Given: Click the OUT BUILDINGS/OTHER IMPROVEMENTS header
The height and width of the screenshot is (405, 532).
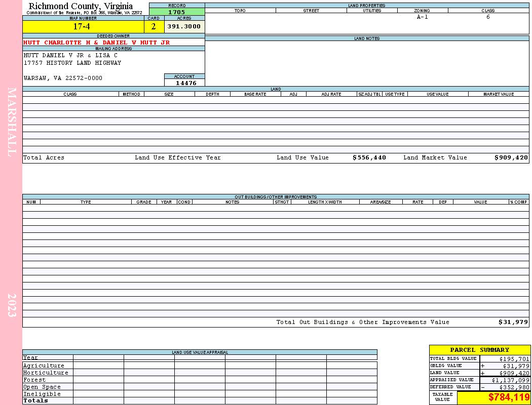Looking at the screenshot, I should 276,197.
